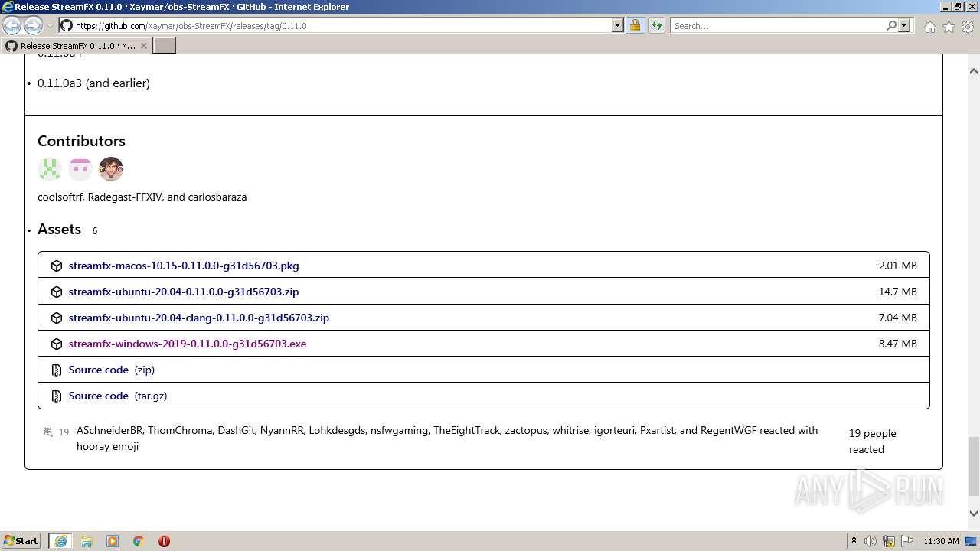Click the search magnifier icon
The width and height of the screenshot is (980, 551).
pos(891,26)
